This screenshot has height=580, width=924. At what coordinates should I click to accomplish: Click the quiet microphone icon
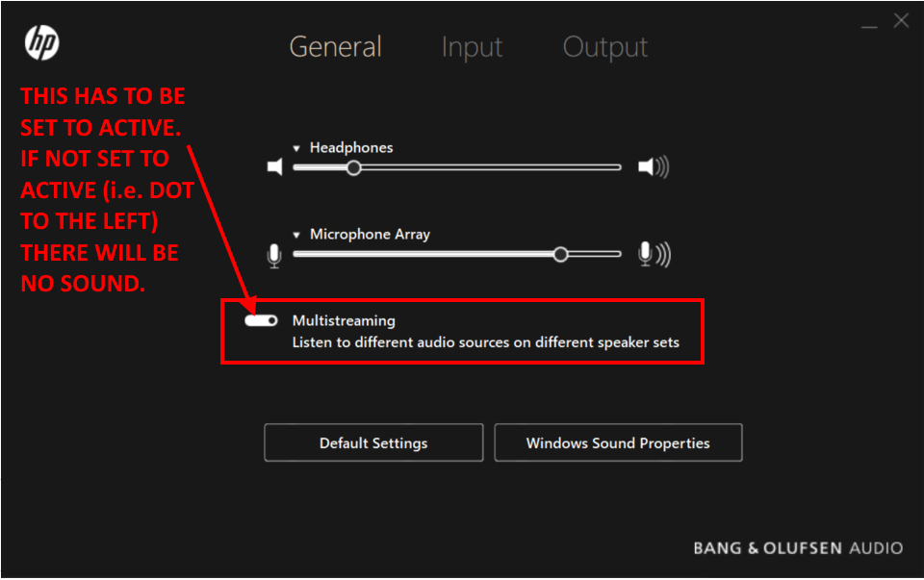coord(274,255)
